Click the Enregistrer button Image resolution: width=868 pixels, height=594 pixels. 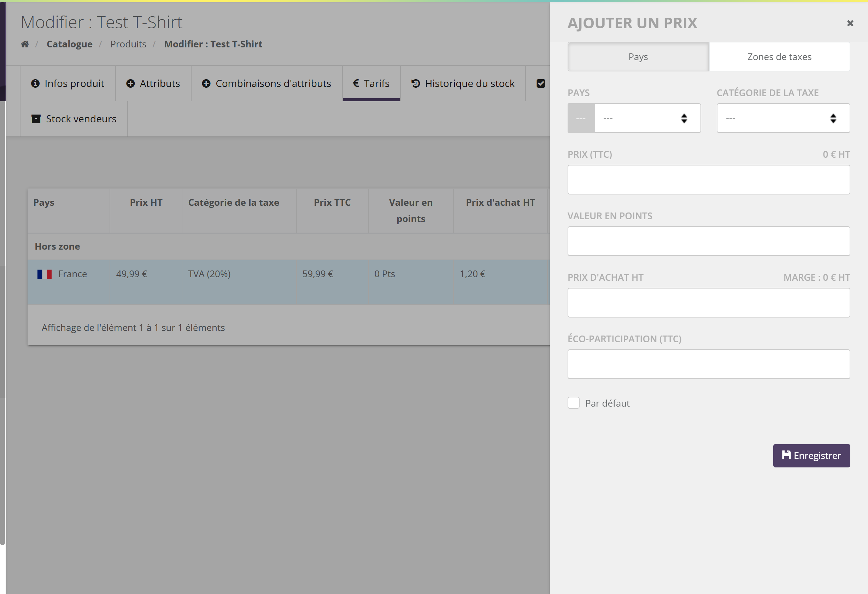tap(811, 455)
